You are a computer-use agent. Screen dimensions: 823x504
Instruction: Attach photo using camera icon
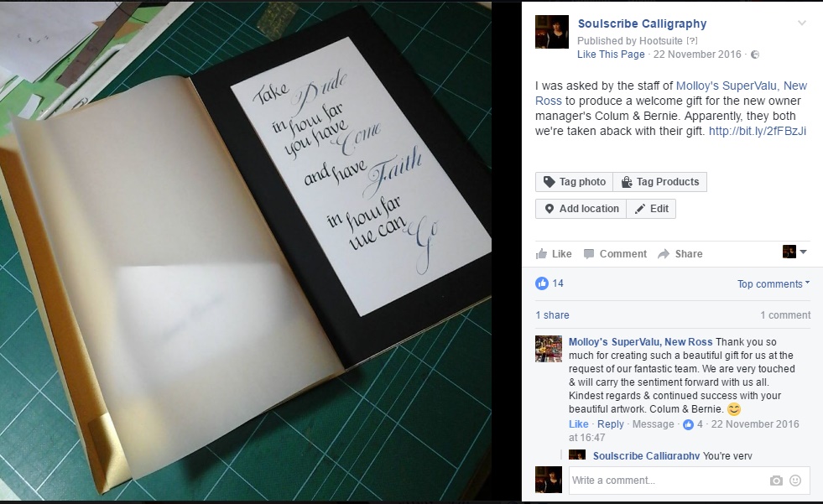pyautogui.click(x=776, y=481)
